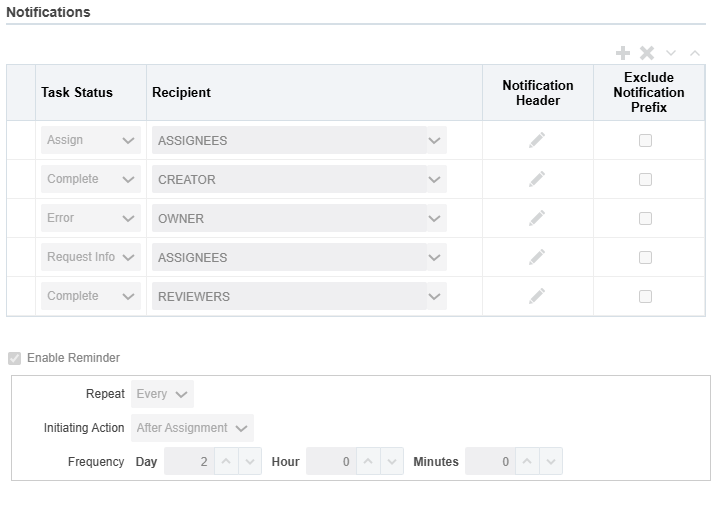Expand recipient dropdown arrow for CREATOR
The width and height of the screenshot is (721, 507).
(x=435, y=179)
